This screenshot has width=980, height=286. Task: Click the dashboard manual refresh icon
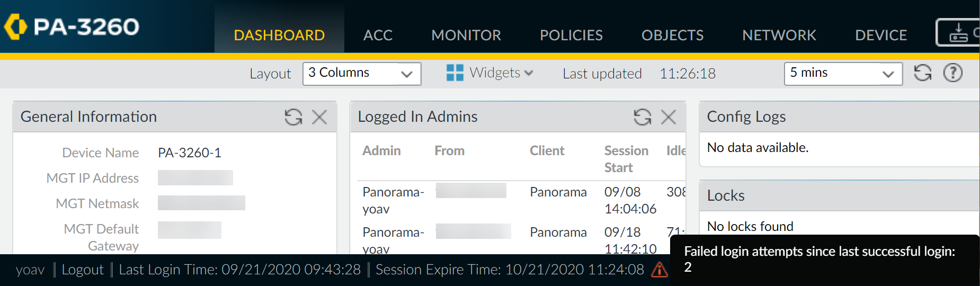tap(922, 73)
